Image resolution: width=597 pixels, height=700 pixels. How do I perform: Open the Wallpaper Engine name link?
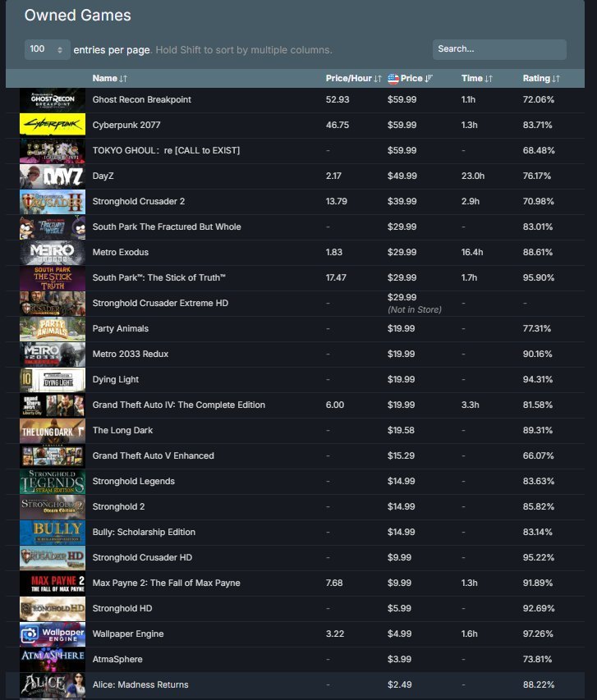point(128,634)
